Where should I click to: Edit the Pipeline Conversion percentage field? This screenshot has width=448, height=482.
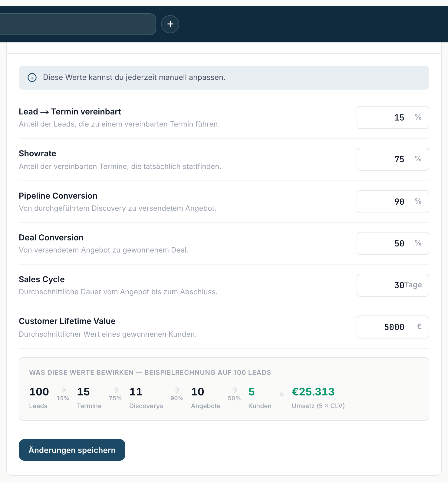pos(393,202)
